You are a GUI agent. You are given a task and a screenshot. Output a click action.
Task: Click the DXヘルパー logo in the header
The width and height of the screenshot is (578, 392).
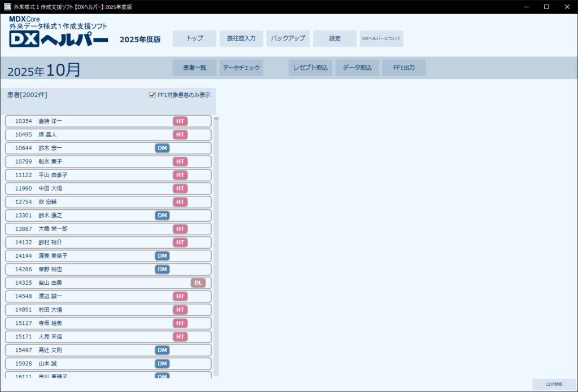coord(59,39)
